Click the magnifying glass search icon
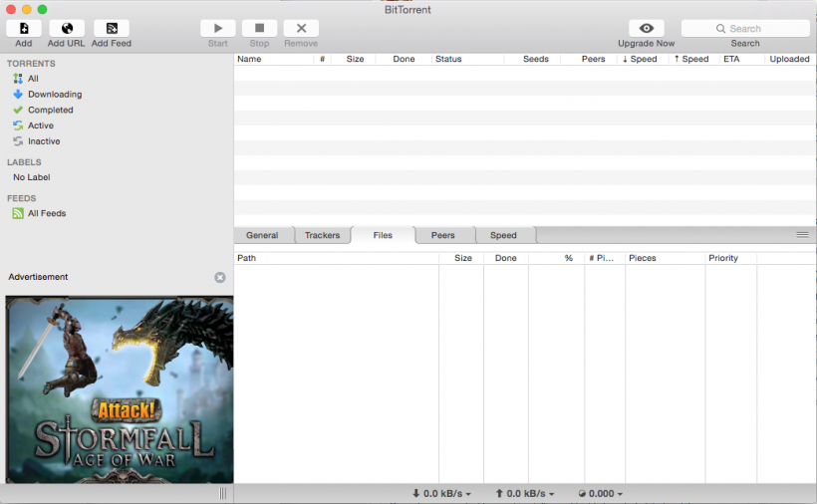Viewport: 817px width, 504px height. [x=720, y=29]
